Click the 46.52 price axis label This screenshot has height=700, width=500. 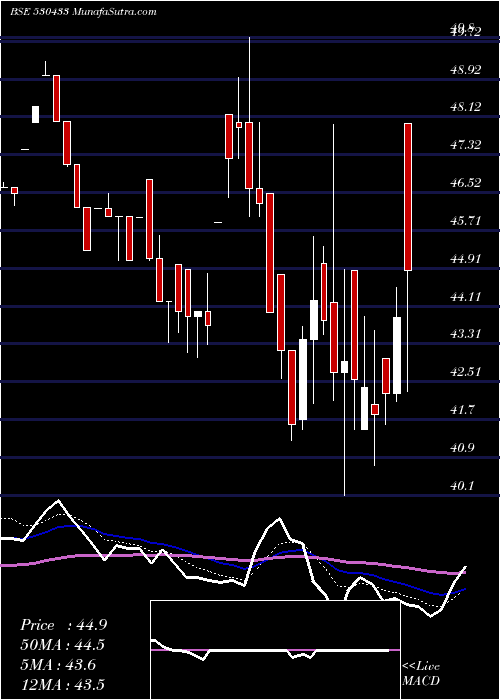pos(466,183)
